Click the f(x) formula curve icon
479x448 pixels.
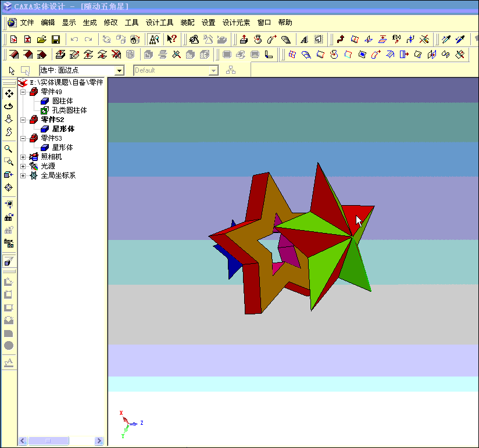[396, 39]
